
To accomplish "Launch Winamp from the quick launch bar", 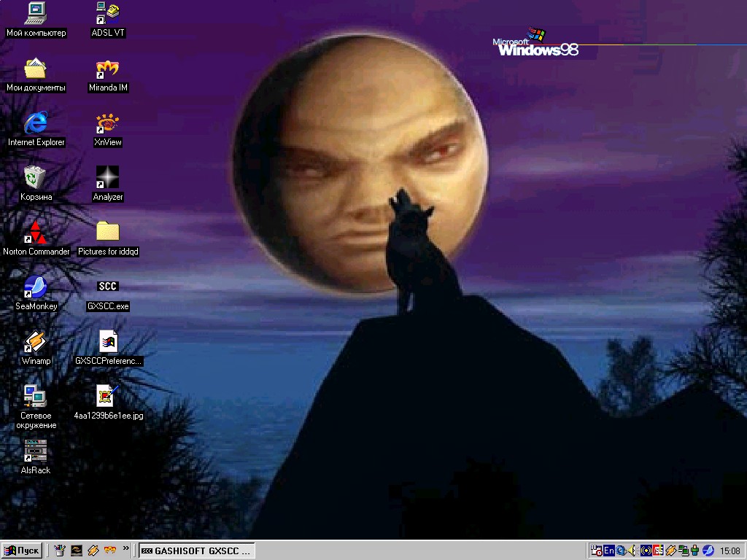I will click(93, 551).
